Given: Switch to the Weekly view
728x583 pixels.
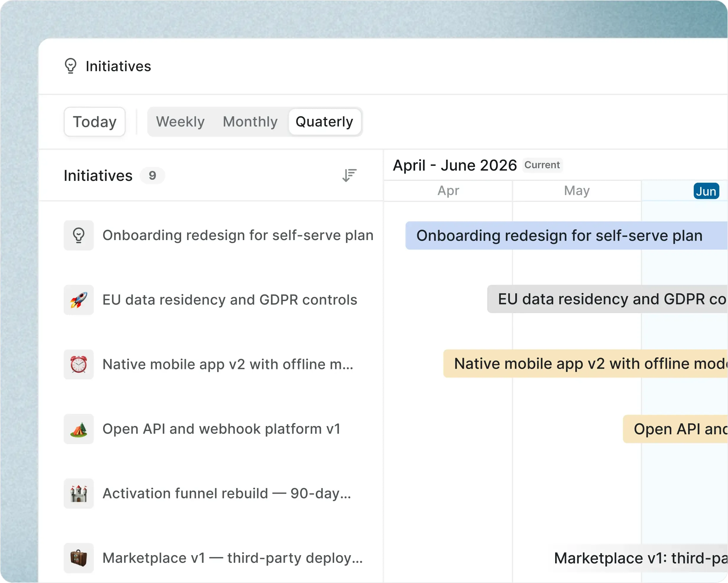Looking at the screenshot, I should (180, 122).
